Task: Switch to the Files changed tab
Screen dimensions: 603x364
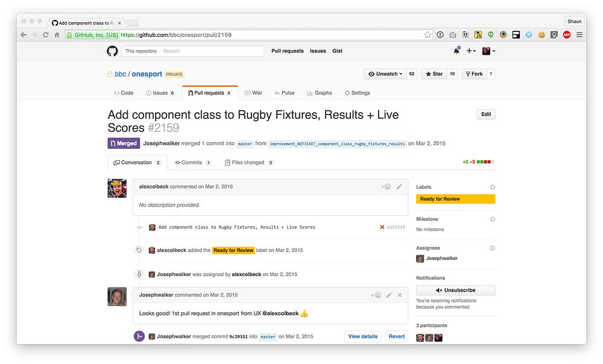Action: point(248,163)
